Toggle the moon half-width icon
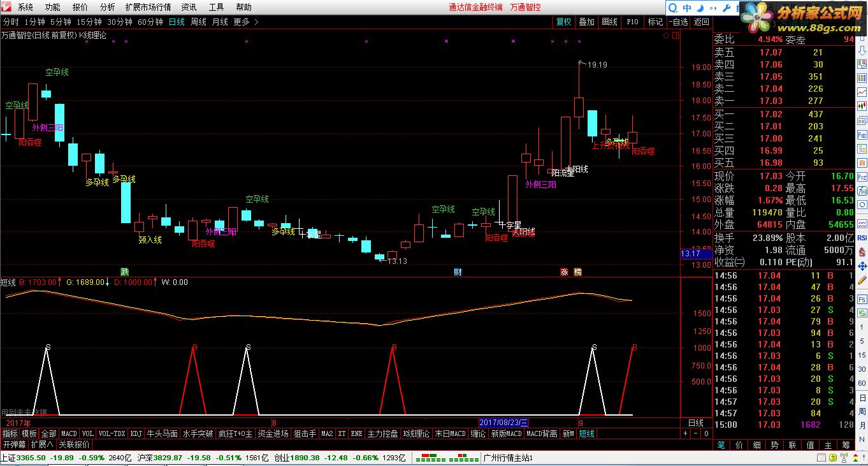Screen dimensions: 868x466 pos(700,8)
